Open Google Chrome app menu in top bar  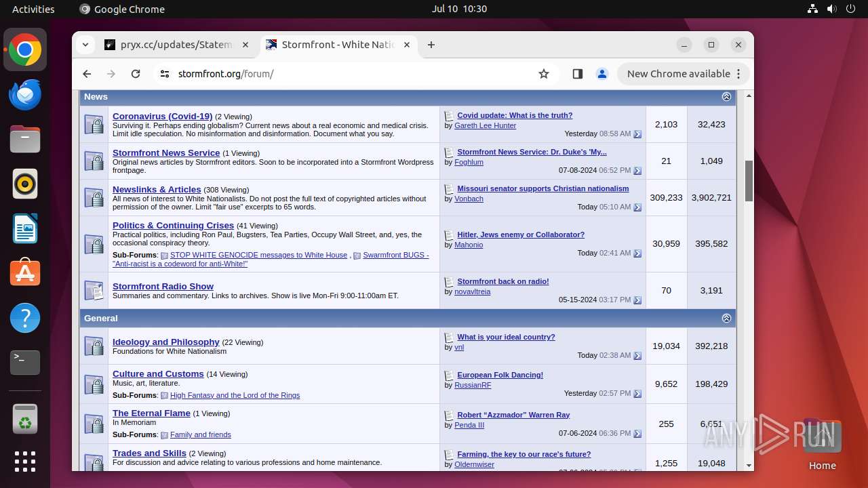[x=122, y=9]
